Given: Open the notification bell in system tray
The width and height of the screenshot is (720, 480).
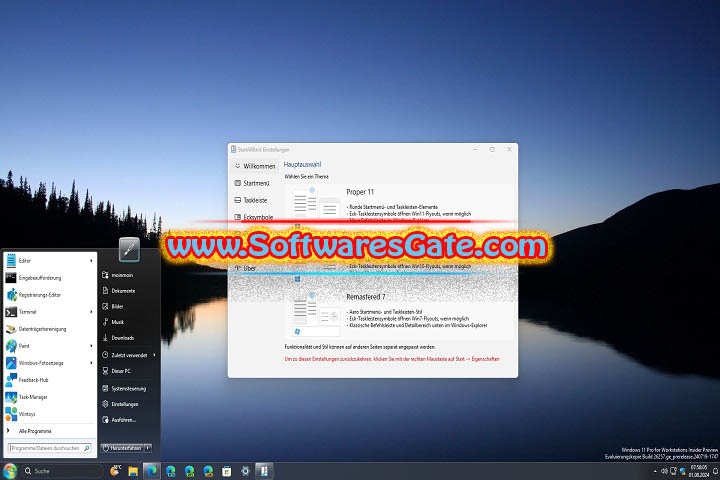Looking at the screenshot, I should tap(715, 471).
